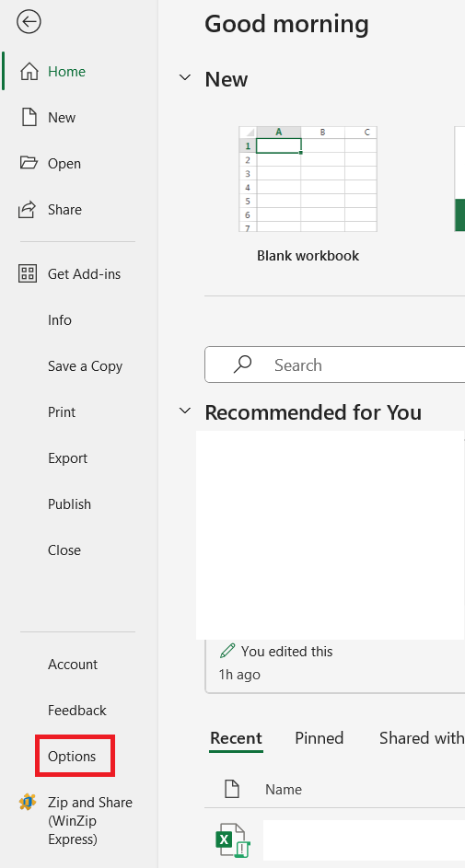Click the search magnifier icon
Screen dimensions: 465x868
click(x=242, y=365)
